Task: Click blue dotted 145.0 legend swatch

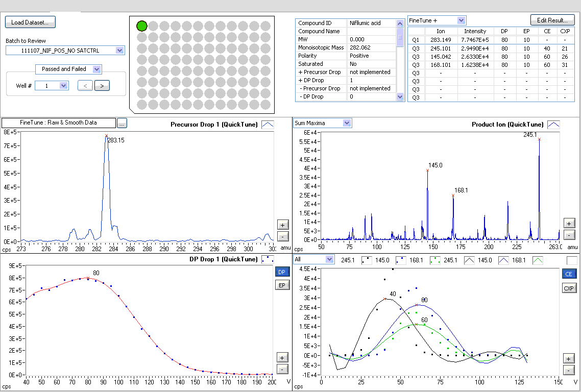Action: [x=401, y=260]
